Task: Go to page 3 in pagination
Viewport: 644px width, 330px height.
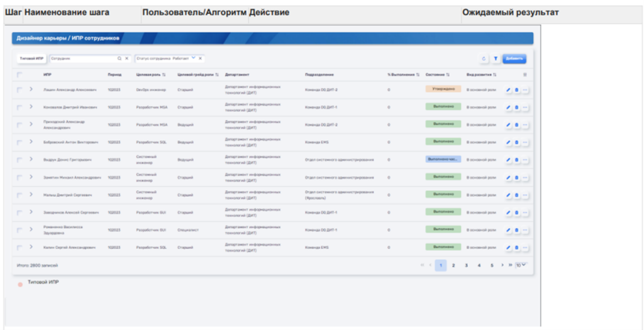Action: [466, 265]
